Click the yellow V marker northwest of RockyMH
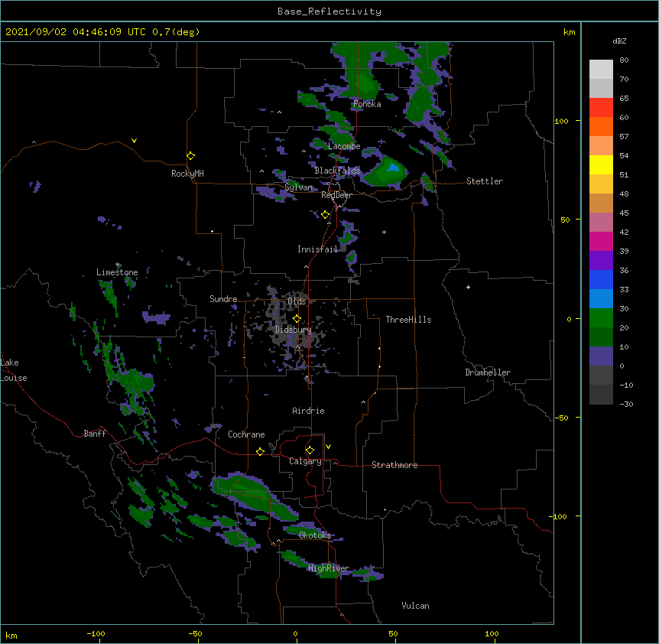659x644 pixels. click(134, 141)
